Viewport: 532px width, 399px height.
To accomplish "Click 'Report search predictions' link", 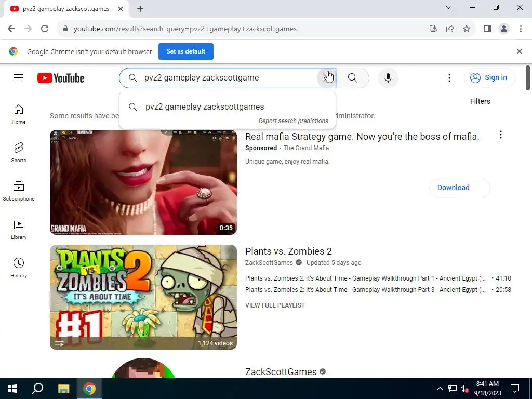I will (293, 121).
